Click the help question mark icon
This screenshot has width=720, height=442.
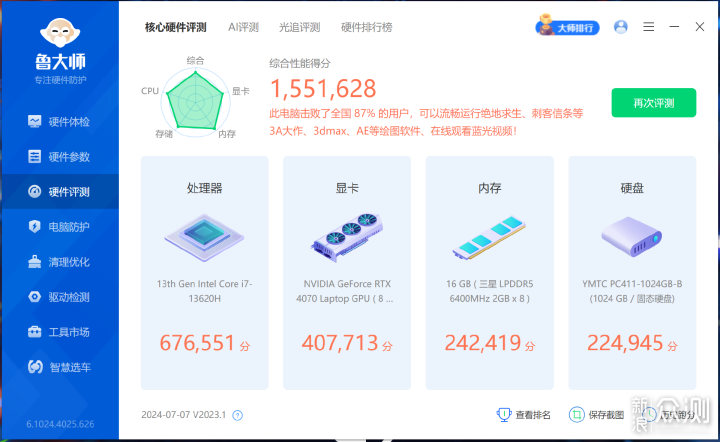tap(237, 415)
